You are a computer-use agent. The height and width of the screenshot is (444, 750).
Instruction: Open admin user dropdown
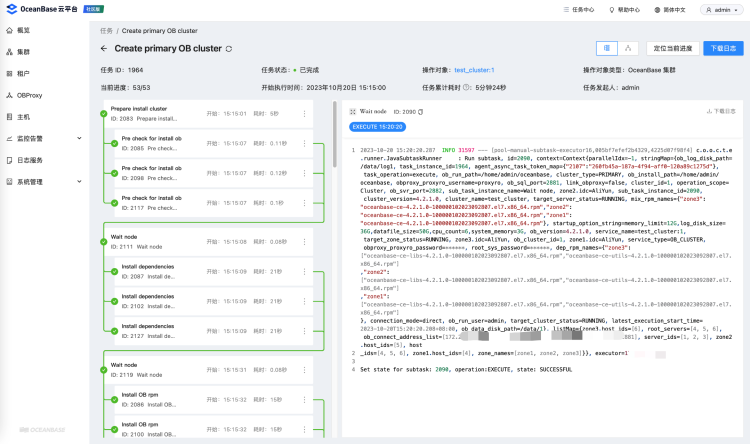click(722, 10)
